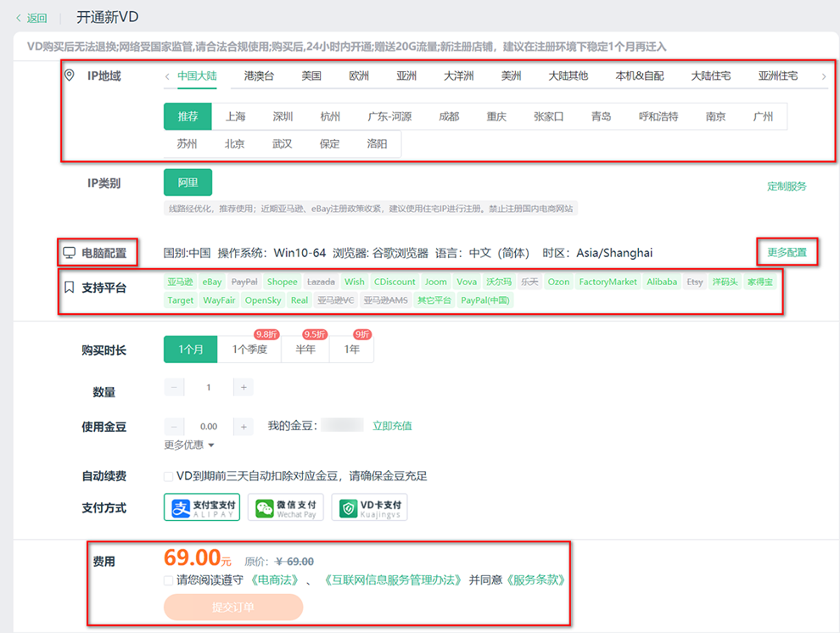Choose 洛阳 as the IP city

pyautogui.click(x=377, y=143)
